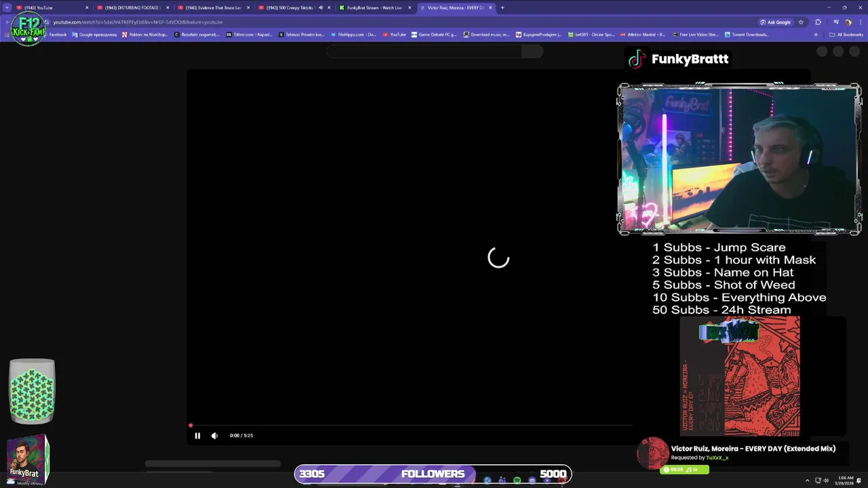Open the Chrome profile avatar

tap(848, 22)
